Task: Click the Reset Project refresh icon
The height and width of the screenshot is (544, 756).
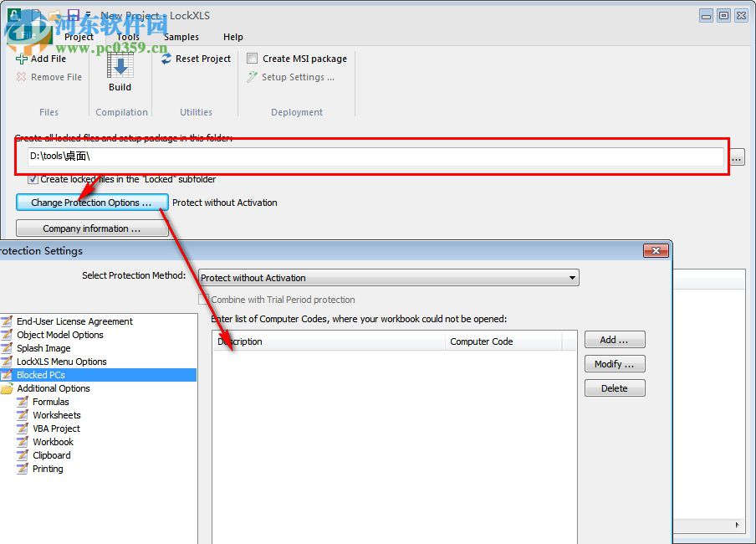Action: [166, 59]
